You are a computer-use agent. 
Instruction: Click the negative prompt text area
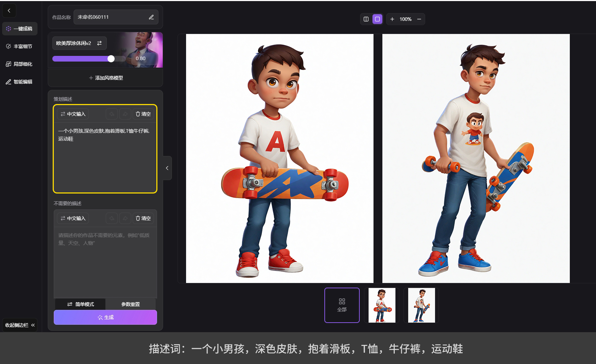105,262
